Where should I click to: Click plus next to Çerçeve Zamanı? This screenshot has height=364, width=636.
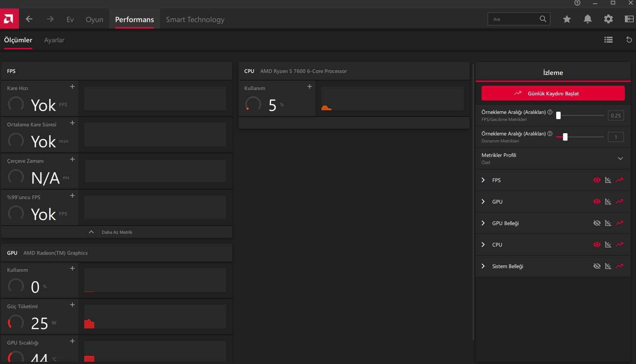pyautogui.click(x=72, y=159)
